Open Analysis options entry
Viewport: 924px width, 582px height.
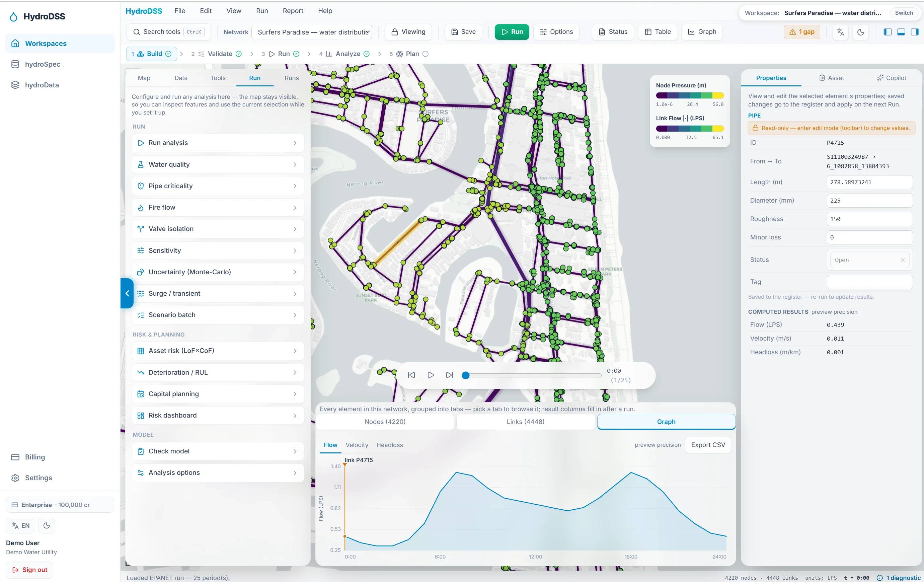(x=218, y=472)
